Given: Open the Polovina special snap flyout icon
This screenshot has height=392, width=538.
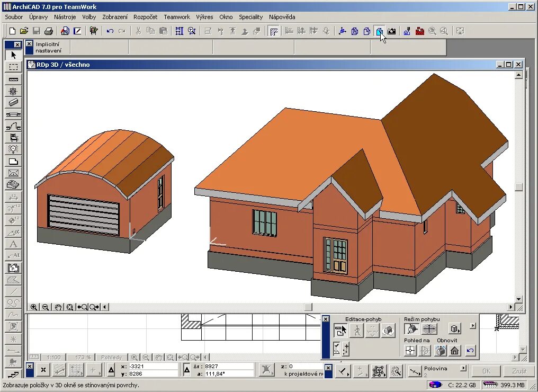Looking at the screenshot, I should tap(415, 371).
